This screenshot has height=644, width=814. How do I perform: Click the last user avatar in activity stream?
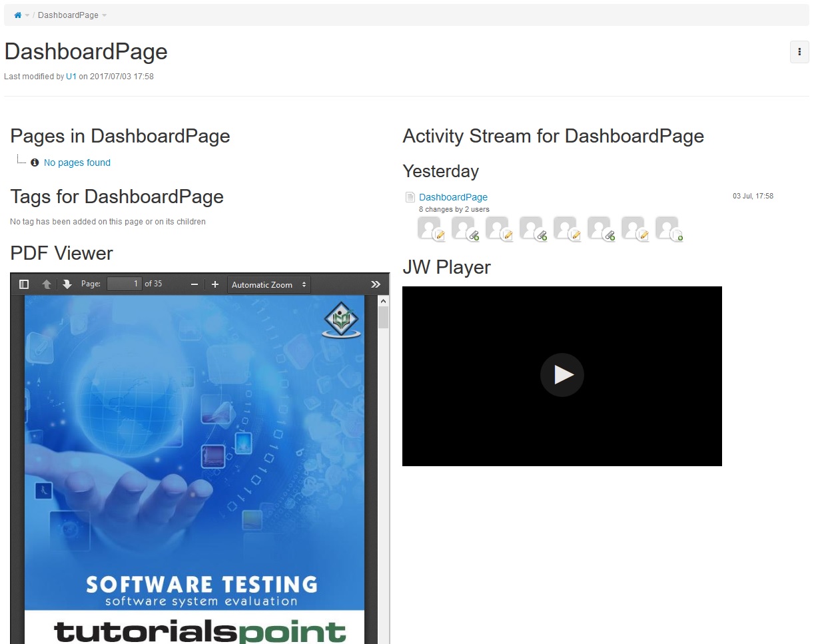pyautogui.click(x=667, y=228)
